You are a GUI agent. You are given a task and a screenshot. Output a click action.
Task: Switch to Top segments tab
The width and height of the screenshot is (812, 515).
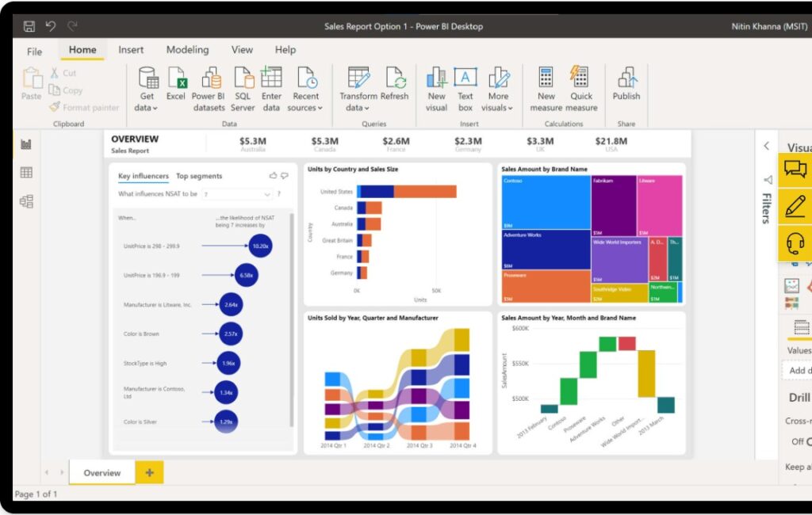199,177
